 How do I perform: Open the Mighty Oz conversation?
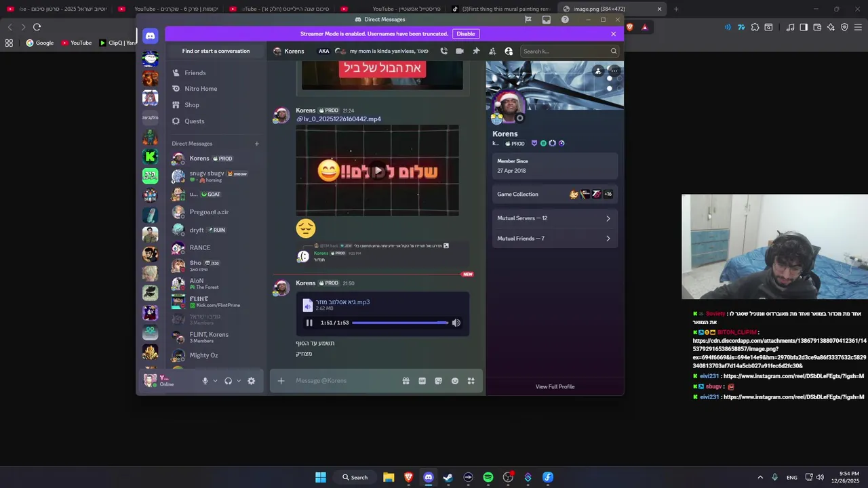216,355
